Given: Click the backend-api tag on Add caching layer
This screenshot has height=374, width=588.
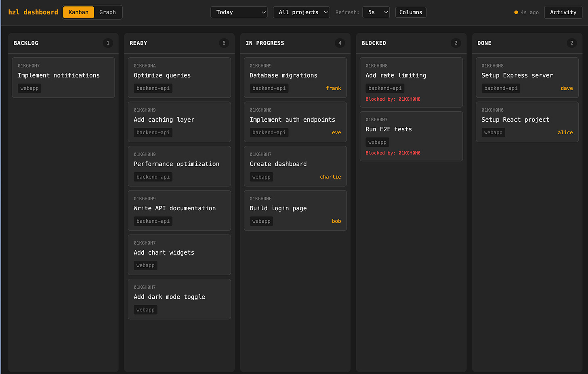Looking at the screenshot, I should (x=153, y=133).
